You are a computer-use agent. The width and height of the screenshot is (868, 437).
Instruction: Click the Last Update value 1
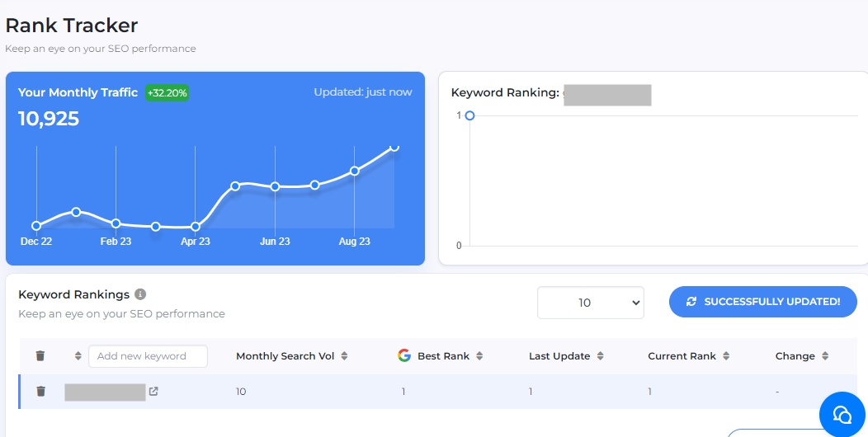[x=531, y=392]
